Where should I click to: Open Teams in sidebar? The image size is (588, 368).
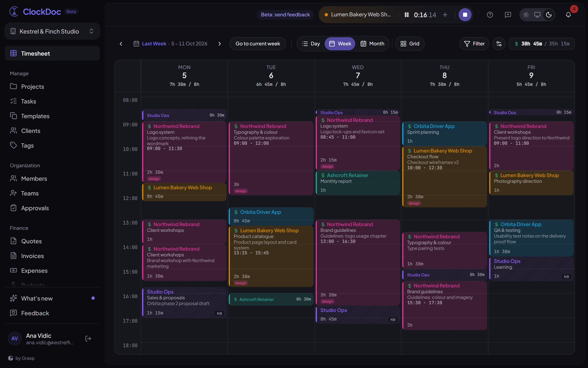[52, 193]
